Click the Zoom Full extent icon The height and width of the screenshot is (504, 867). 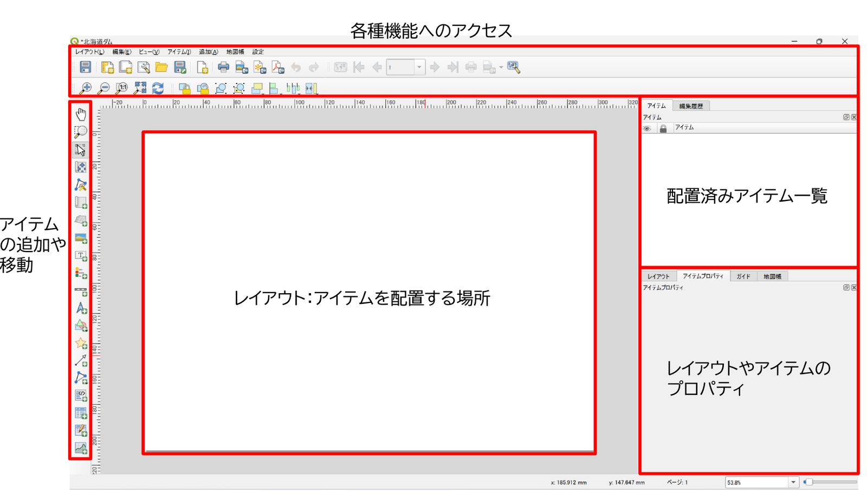pos(140,88)
